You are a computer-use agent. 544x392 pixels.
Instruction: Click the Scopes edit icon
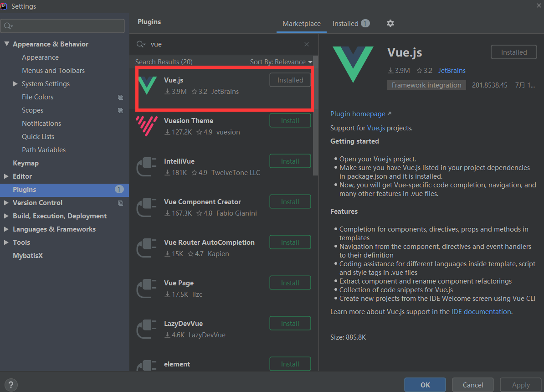pyautogui.click(x=120, y=110)
